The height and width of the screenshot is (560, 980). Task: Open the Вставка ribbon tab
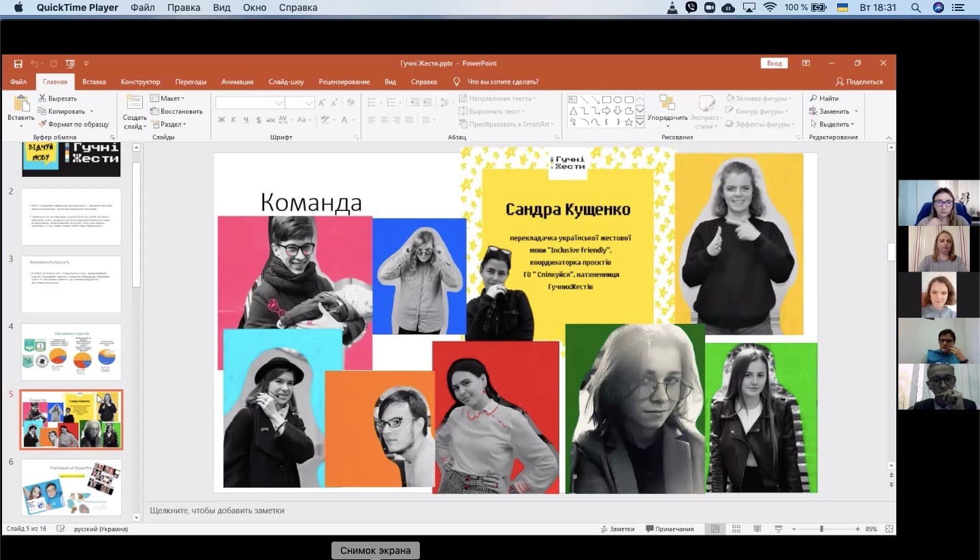coord(94,82)
